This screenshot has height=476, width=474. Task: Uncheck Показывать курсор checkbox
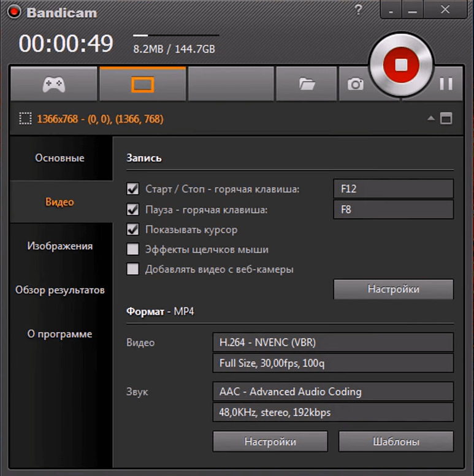coord(133,229)
